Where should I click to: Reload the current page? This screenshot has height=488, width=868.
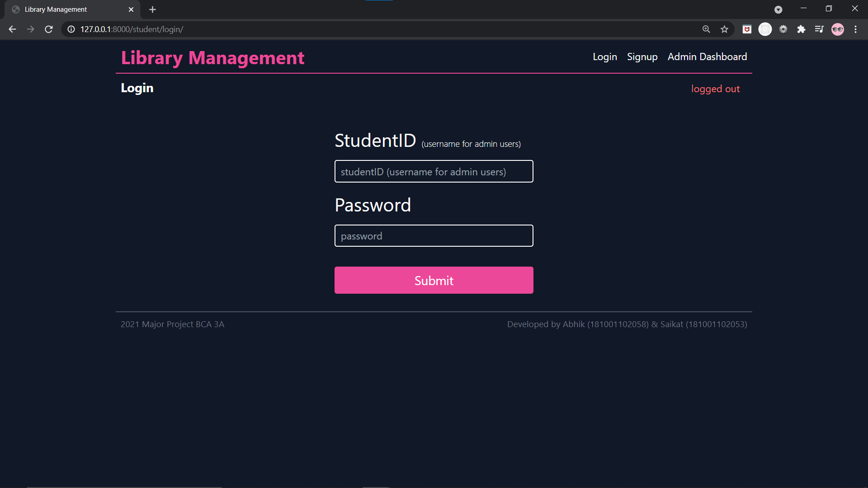[49, 29]
